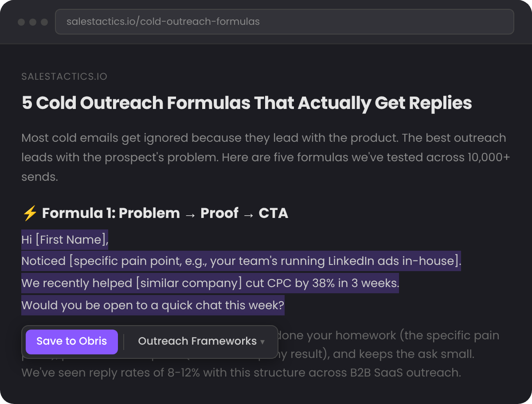Click the highlighted "Noticed [specific pain point" line
532x404 pixels.
point(241,261)
